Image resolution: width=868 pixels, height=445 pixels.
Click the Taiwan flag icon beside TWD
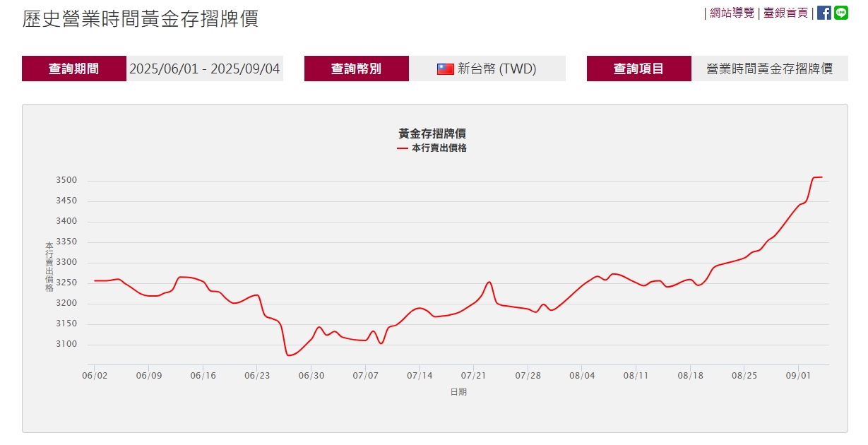coord(445,69)
